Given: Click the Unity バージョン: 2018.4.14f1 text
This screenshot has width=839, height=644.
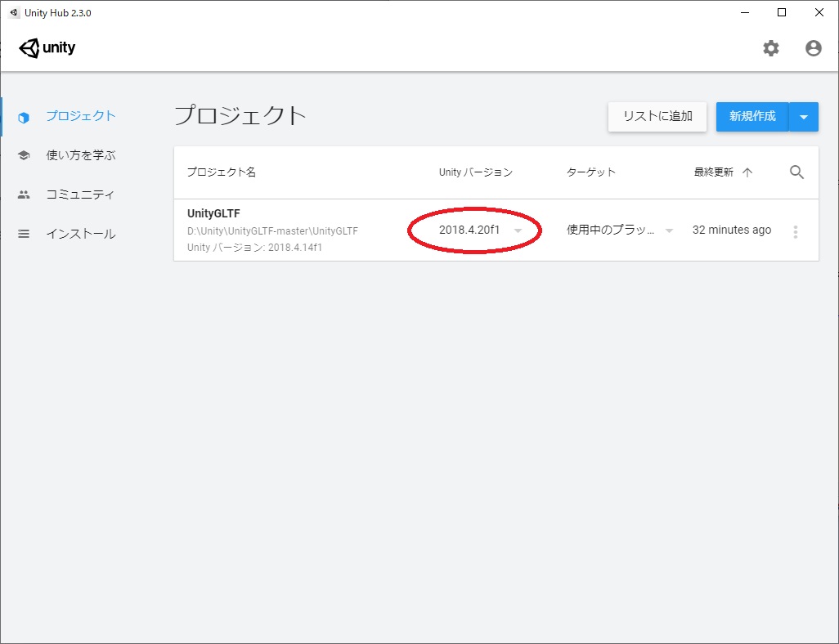Looking at the screenshot, I should coord(254,248).
